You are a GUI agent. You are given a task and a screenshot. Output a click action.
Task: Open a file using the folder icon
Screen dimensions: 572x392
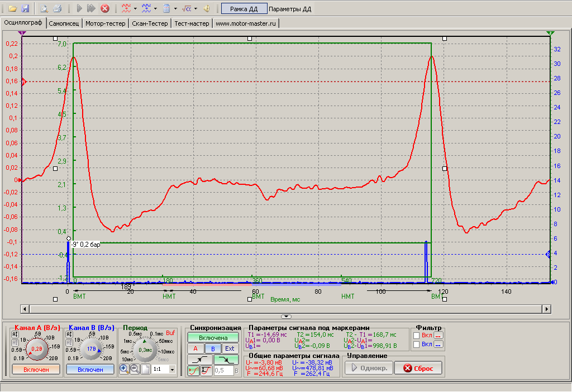tap(13, 8)
